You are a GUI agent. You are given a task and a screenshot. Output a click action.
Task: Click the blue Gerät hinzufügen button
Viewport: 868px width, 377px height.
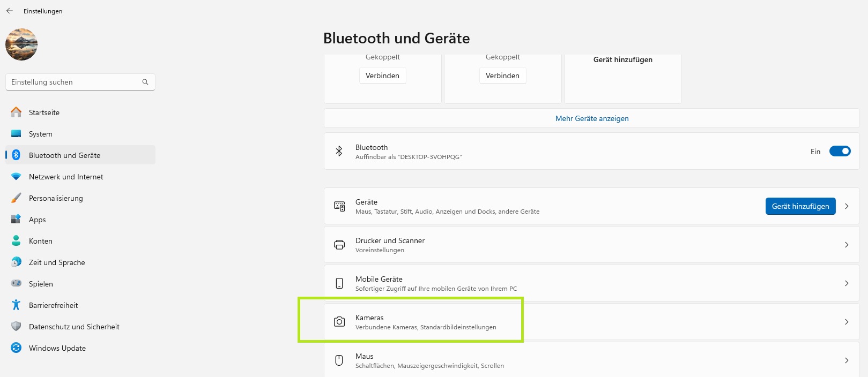(800, 206)
